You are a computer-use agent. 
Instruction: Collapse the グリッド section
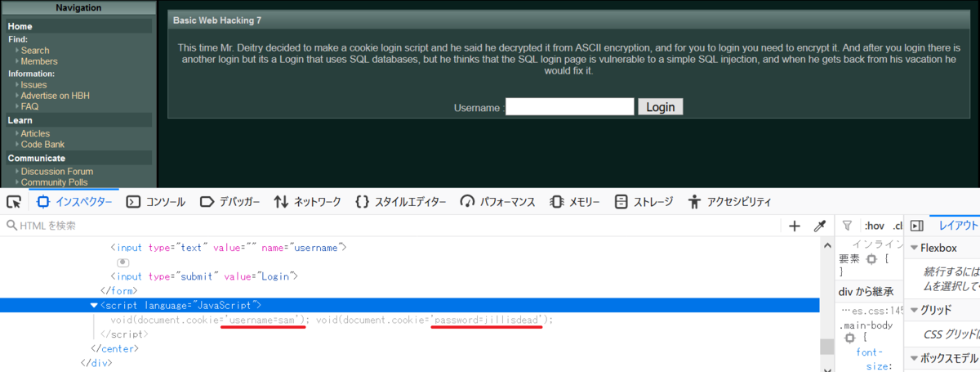click(x=914, y=310)
